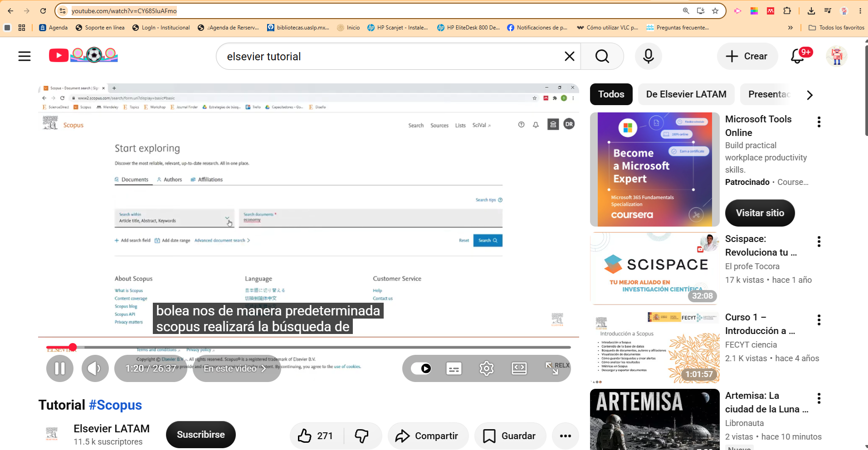
Task: Open the Elsevier LATAM channel name
Action: pos(112,429)
